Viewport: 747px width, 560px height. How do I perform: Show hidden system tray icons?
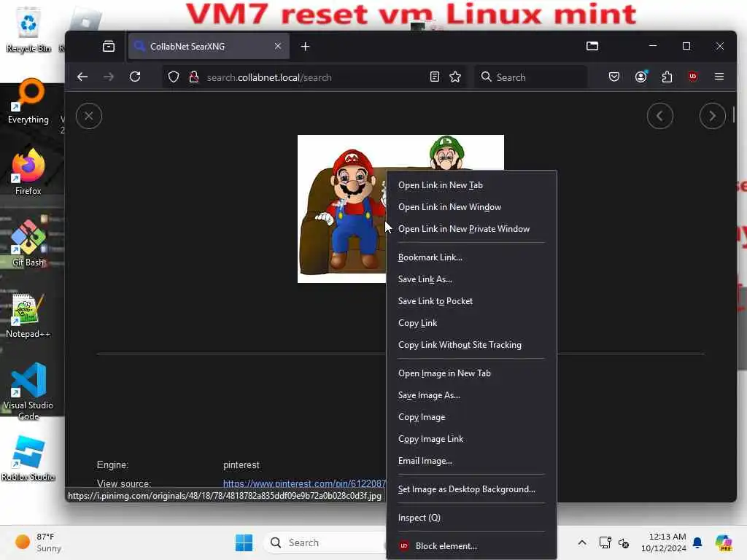(582, 542)
